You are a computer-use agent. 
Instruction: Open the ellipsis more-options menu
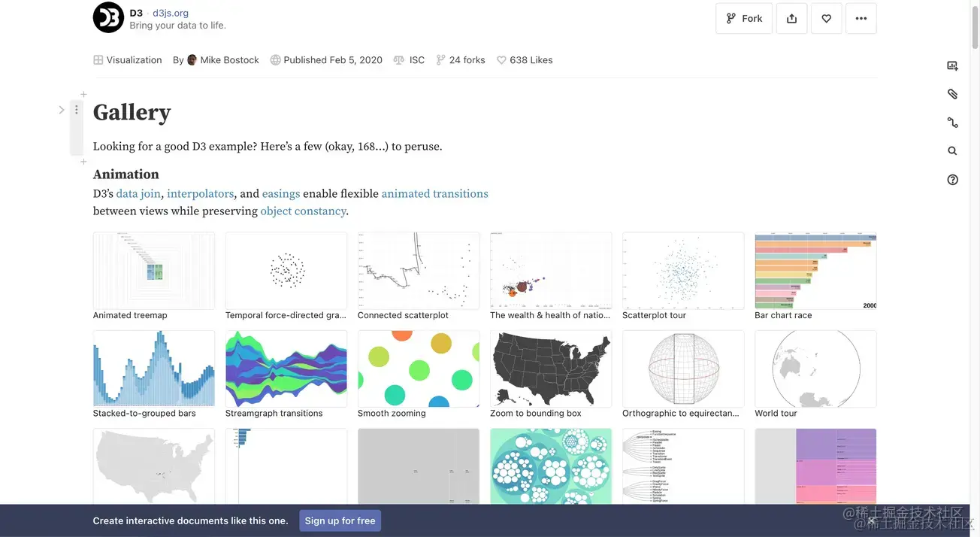(861, 18)
